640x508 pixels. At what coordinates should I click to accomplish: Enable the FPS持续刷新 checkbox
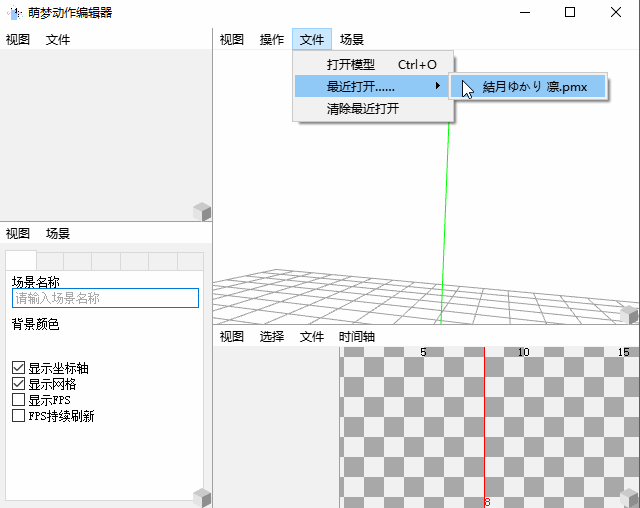tap(18, 415)
